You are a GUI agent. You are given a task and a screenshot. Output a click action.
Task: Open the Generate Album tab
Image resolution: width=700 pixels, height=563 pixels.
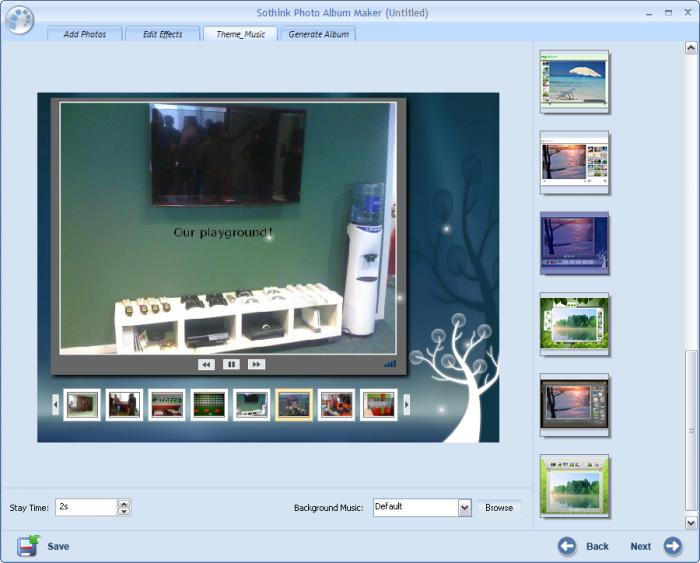pyautogui.click(x=318, y=34)
